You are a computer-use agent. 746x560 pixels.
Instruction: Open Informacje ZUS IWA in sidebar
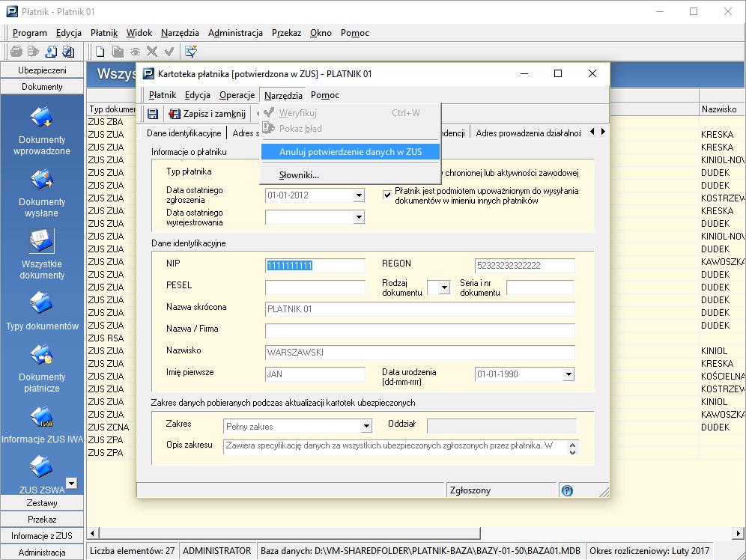(42, 425)
